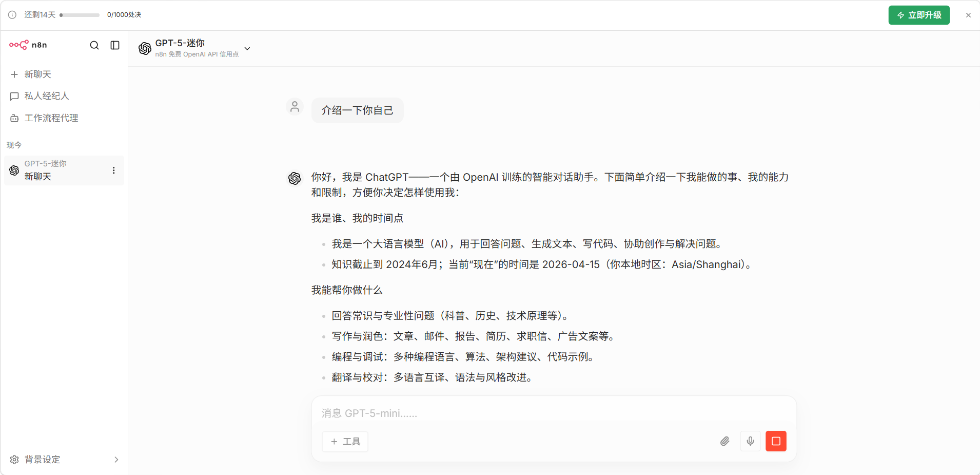
Task: Click the paperclip attachment icon
Action: (724, 441)
